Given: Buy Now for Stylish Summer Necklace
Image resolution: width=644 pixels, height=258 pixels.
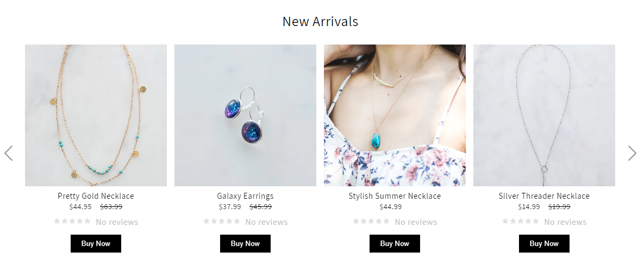Looking at the screenshot, I should [x=395, y=244].
